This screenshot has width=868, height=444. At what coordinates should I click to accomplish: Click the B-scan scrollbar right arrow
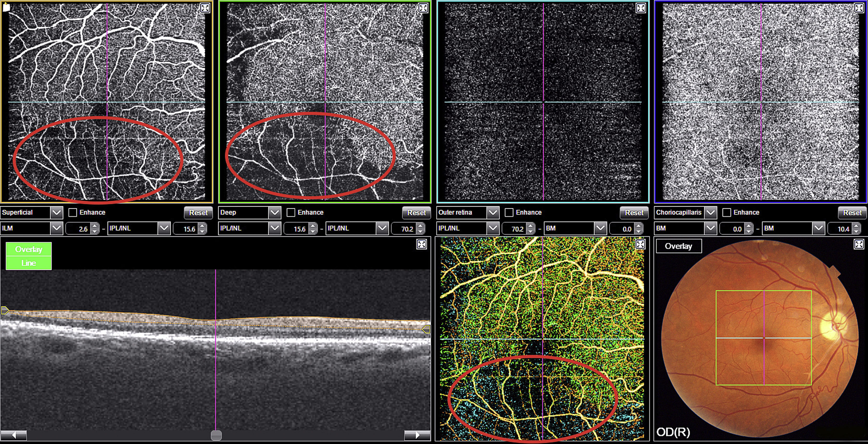417,435
